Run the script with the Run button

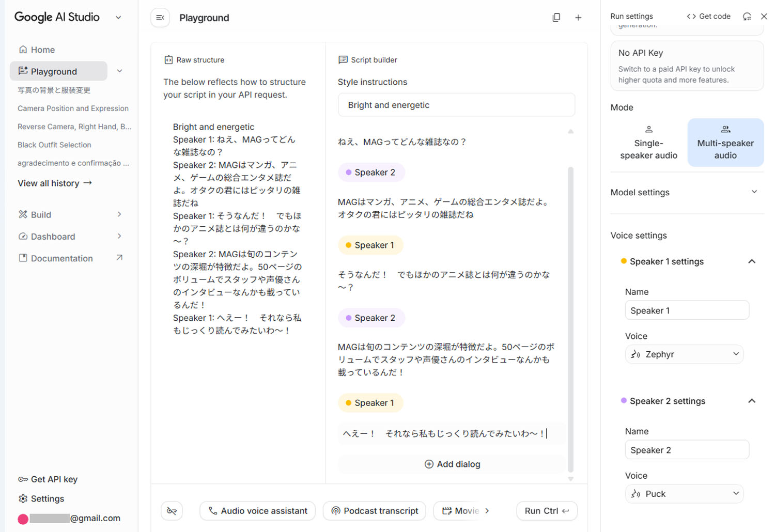point(547,511)
